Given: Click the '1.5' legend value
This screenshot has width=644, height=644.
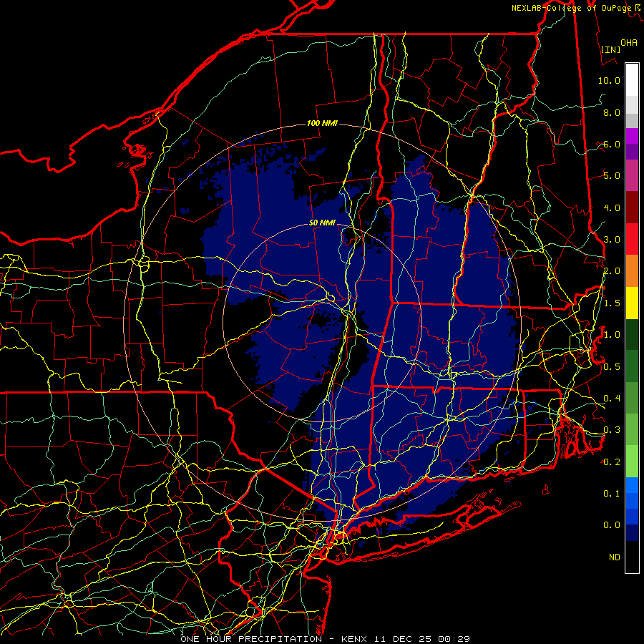Looking at the screenshot, I should pos(612,303).
